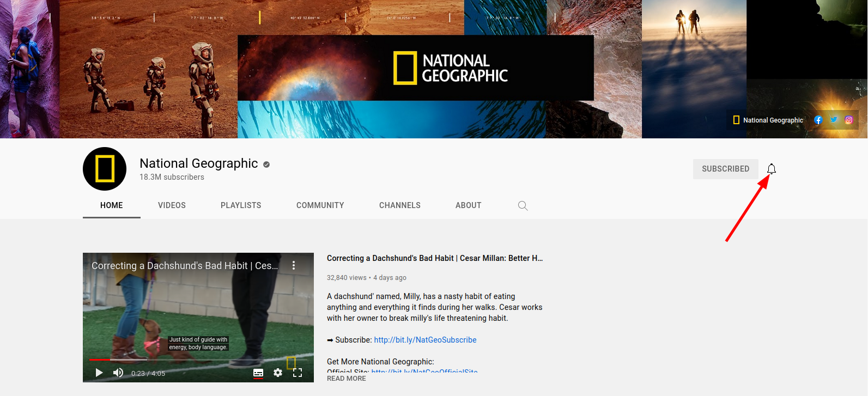Viewport: 868px width, 396px height.
Task: Click the 32,840 views text
Action: pos(347,278)
